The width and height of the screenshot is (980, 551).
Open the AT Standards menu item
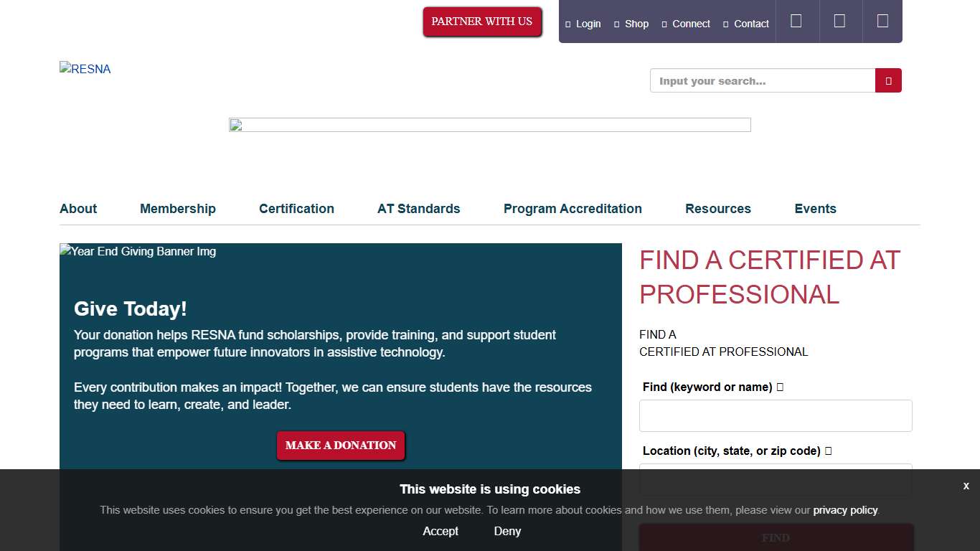click(x=419, y=209)
